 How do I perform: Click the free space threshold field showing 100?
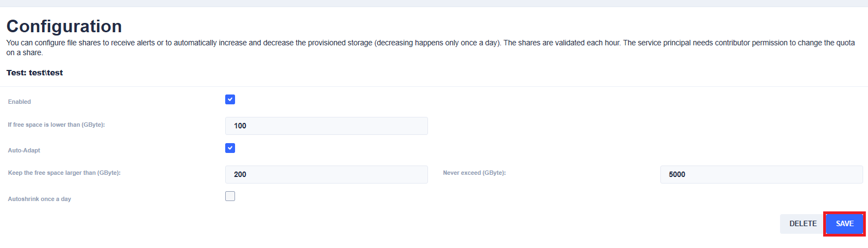pos(326,126)
